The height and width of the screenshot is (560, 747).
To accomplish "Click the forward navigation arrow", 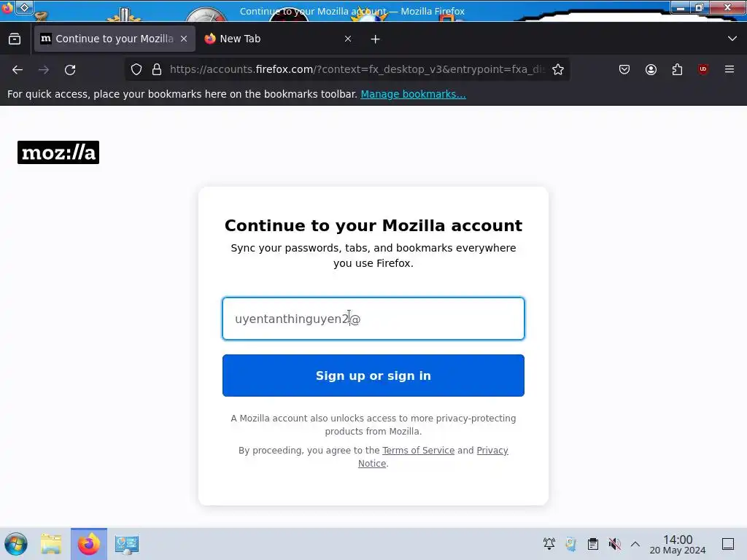I will tap(44, 69).
